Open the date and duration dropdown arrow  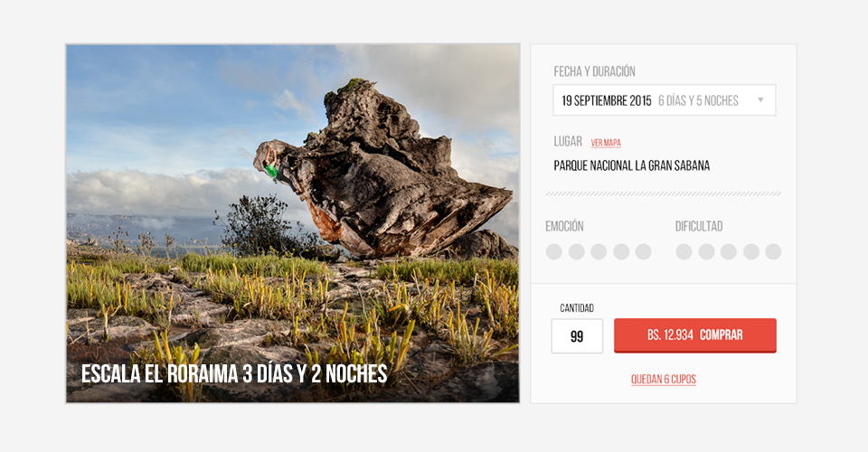point(760,100)
